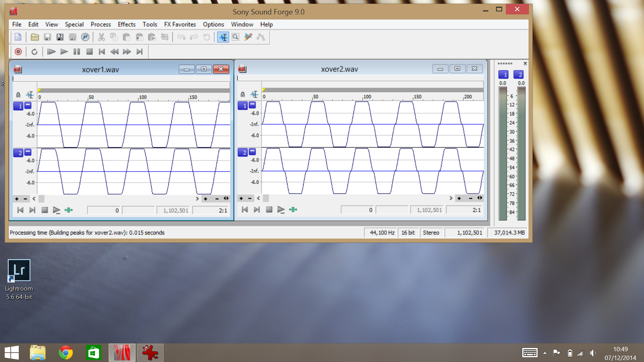Save the file with the Save icon

(47, 37)
